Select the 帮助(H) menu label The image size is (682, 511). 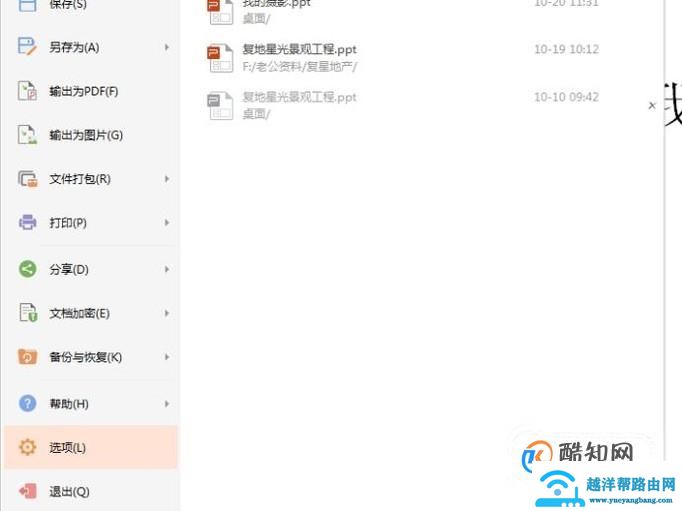69,404
